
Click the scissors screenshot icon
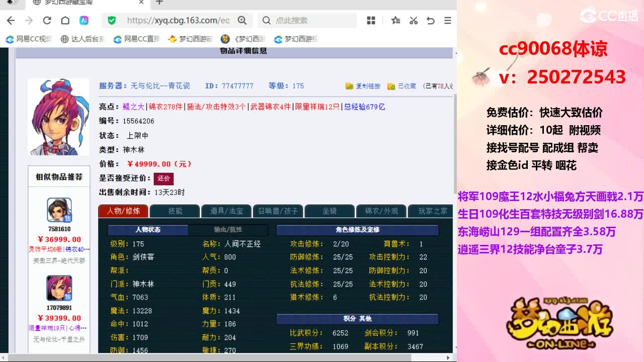(x=413, y=21)
